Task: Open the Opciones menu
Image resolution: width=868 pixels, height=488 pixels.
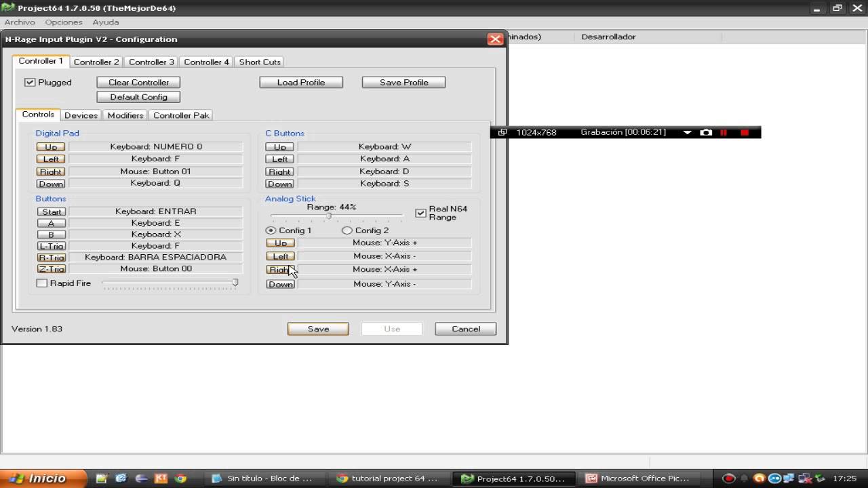Action: [x=64, y=22]
